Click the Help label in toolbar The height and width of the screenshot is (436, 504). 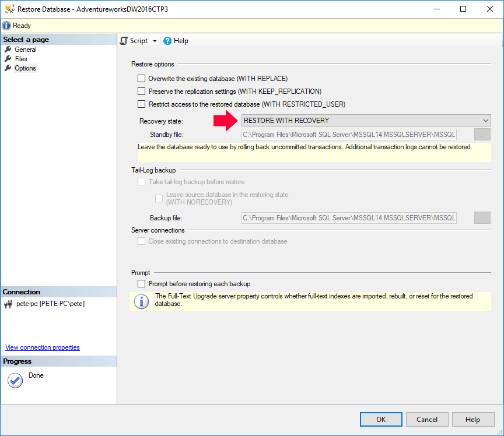[x=181, y=41]
